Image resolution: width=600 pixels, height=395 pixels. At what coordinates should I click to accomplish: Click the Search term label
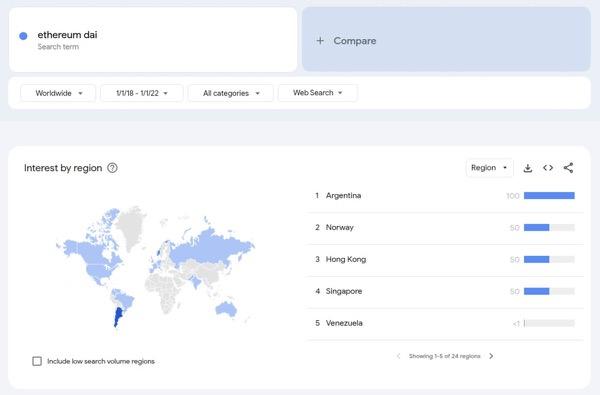point(58,47)
